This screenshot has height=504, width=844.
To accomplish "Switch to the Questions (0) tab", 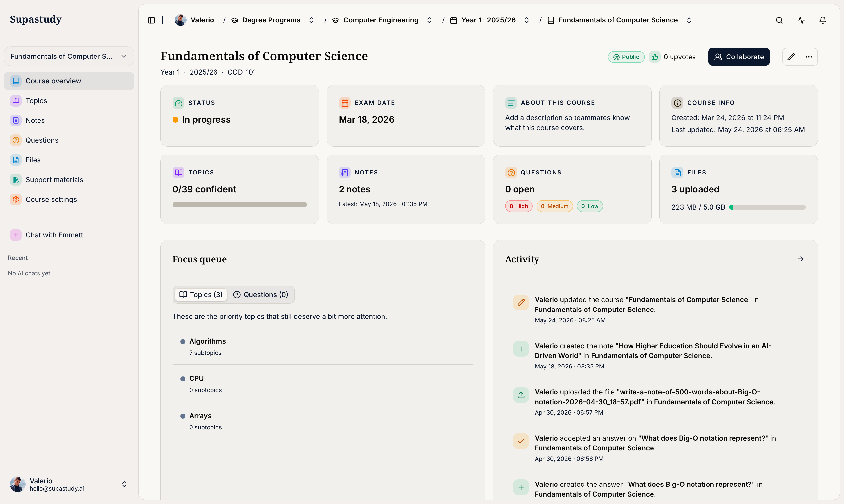I will (261, 295).
